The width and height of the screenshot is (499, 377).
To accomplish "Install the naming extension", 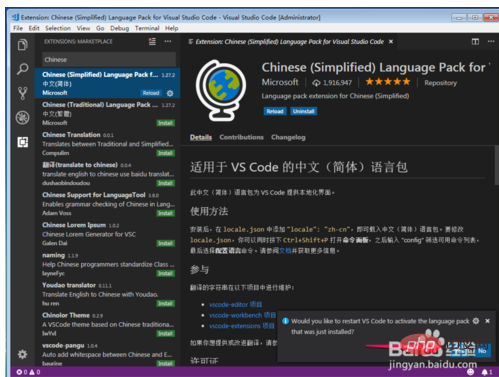I will (165, 273).
